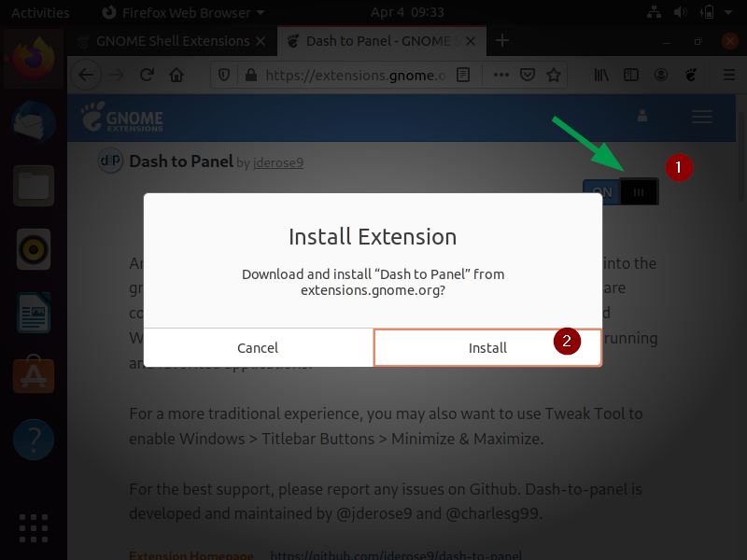Cancel the Install Extension dialog
The width and height of the screenshot is (747, 560).
(x=258, y=347)
